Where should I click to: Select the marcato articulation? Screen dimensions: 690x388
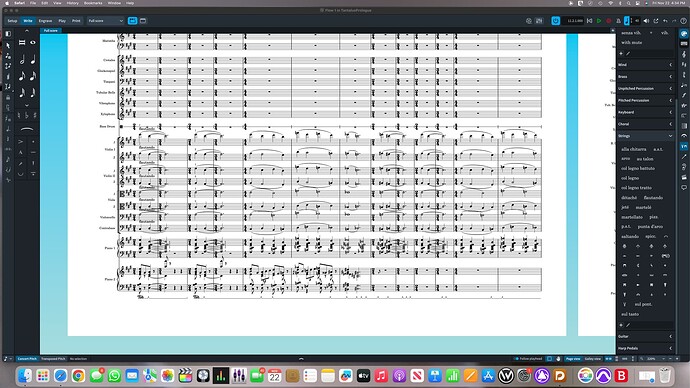20,152
